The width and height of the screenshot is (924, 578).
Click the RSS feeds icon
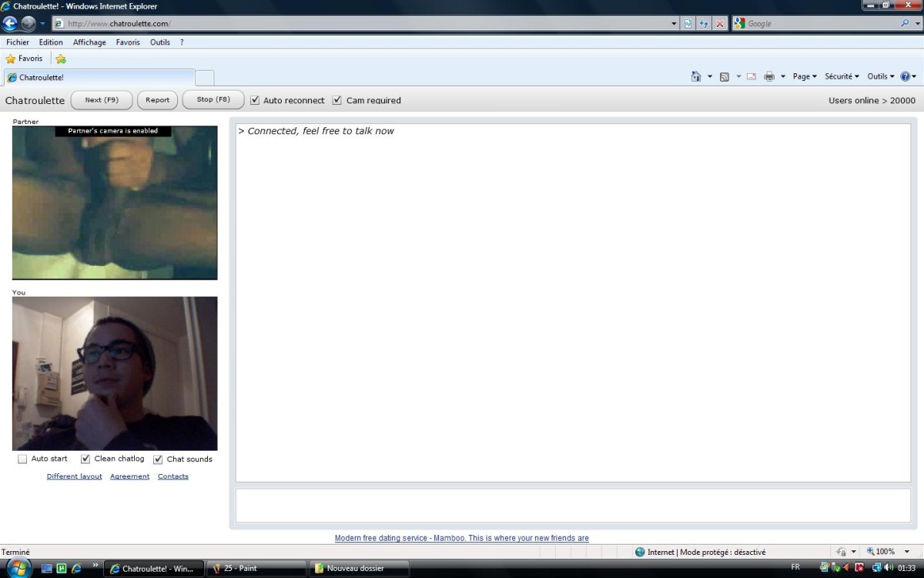(725, 76)
